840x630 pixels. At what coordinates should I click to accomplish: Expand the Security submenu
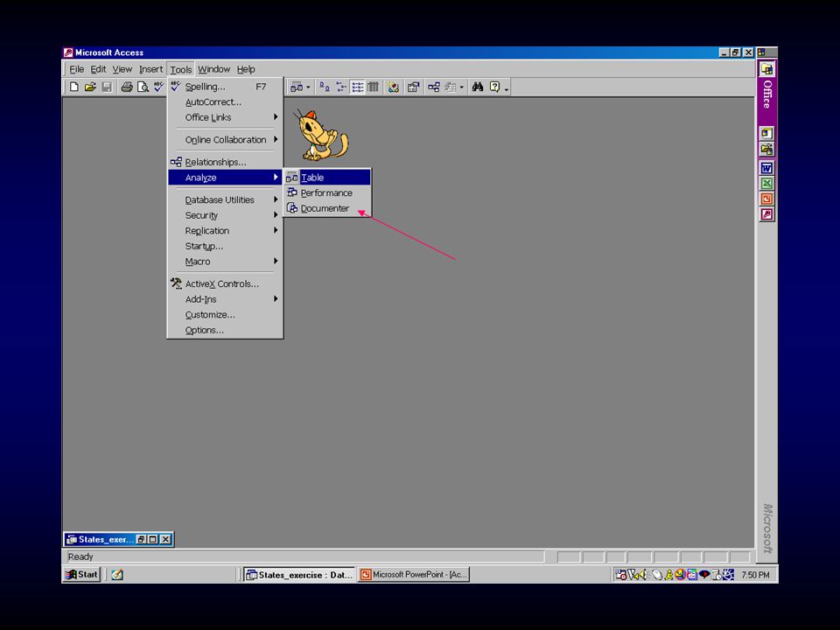click(x=225, y=215)
